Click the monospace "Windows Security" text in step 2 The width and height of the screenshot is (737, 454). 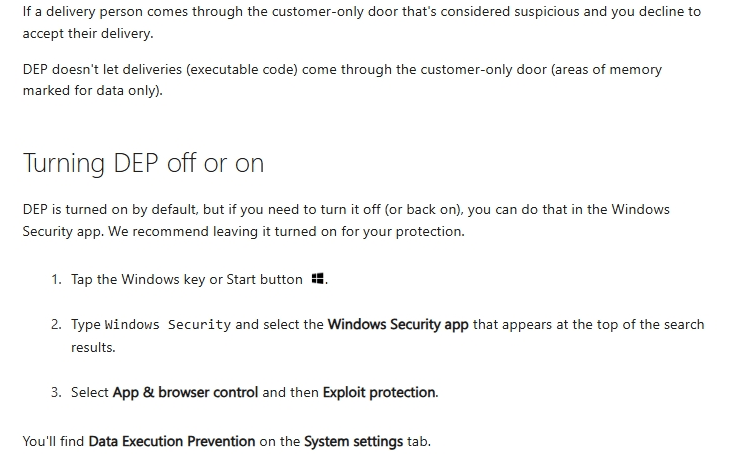pyautogui.click(x=167, y=325)
